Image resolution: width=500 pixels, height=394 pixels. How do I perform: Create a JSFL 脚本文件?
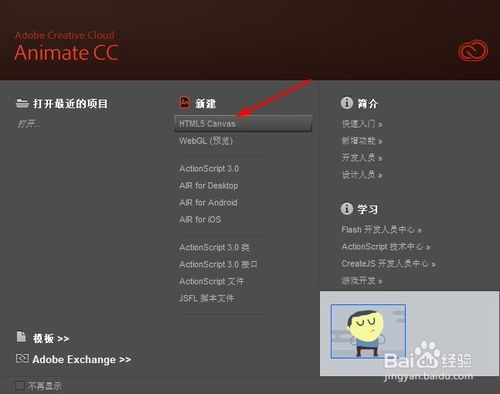tap(207, 298)
